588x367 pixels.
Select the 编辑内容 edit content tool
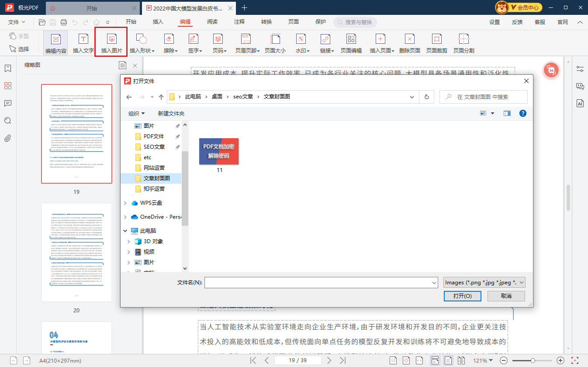(x=55, y=43)
